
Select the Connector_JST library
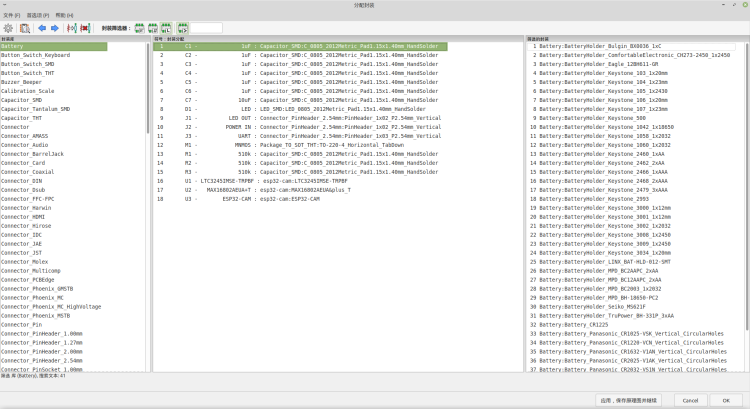tap(21, 253)
